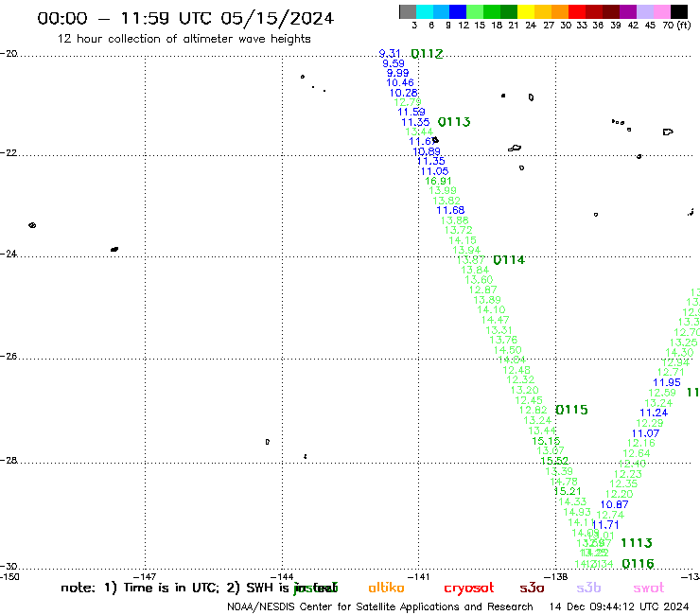Click the purple legend swatch near 42
Viewport: 700px width, 615px height.
[x=628, y=11]
